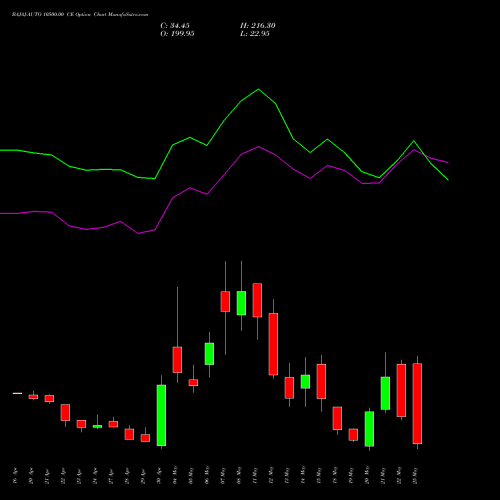Screen dimensions: 500x500
Task: Click the 12 May date label
Action: click(x=271, y=475)
